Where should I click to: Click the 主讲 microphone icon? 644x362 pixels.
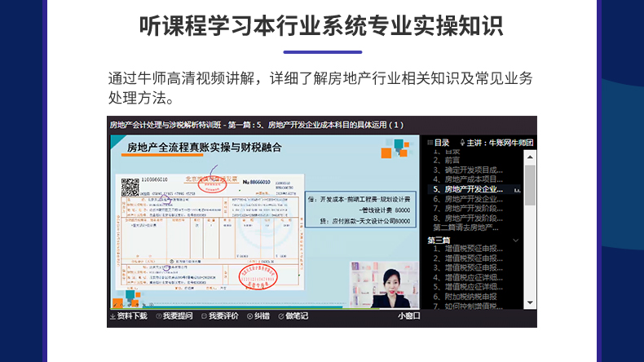point(464,143)
